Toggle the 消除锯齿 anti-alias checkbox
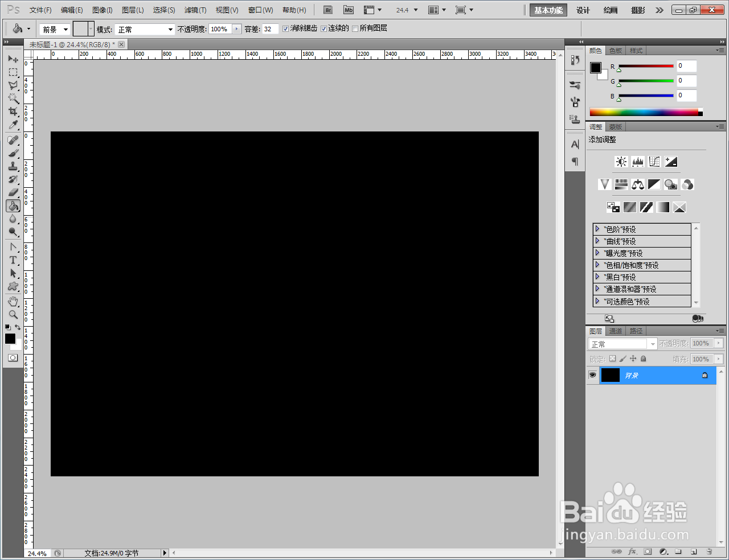 click(286, 28)
